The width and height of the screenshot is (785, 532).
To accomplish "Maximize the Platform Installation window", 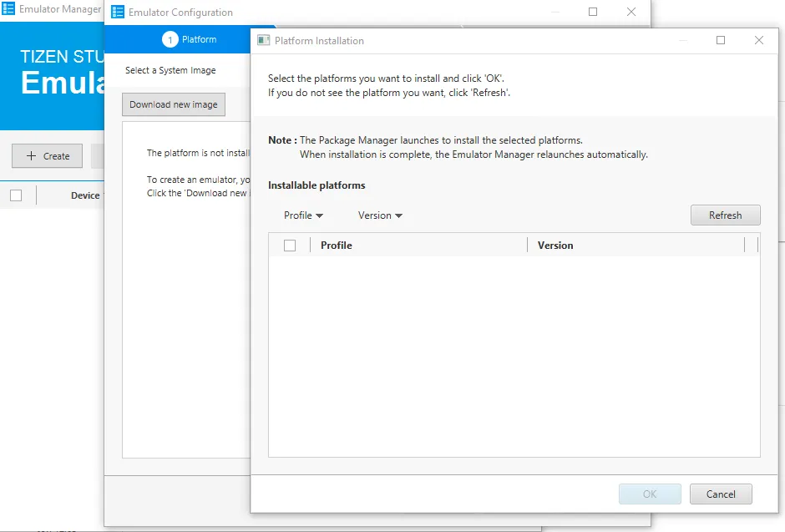I will [721, 40].
